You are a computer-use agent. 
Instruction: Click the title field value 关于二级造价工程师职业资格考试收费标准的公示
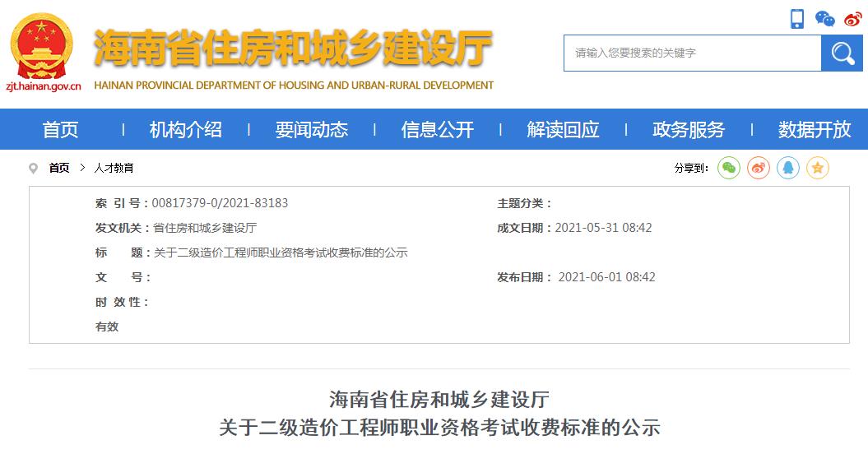[281, 253]
